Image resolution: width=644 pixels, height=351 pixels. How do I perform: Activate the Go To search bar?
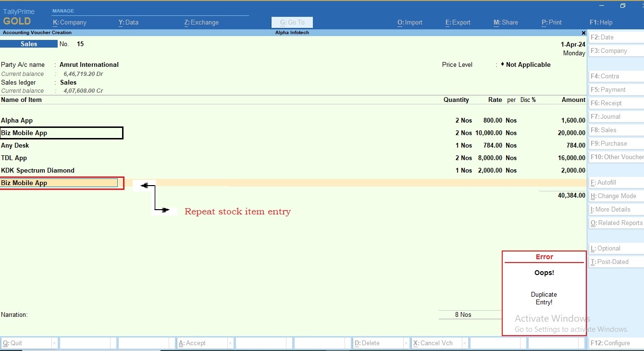click(292, 22)
